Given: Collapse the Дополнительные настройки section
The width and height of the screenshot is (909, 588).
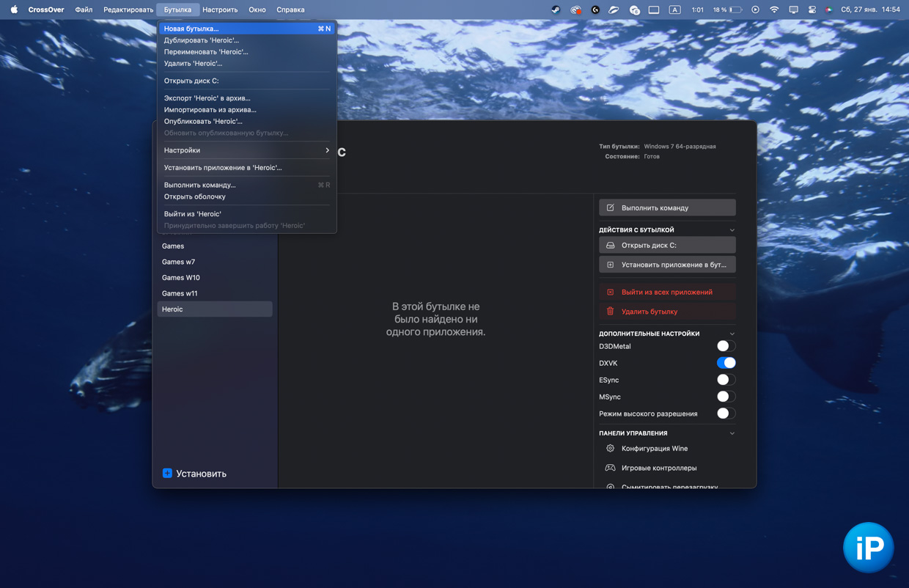Looking at the screenshot, I should 732,334.
